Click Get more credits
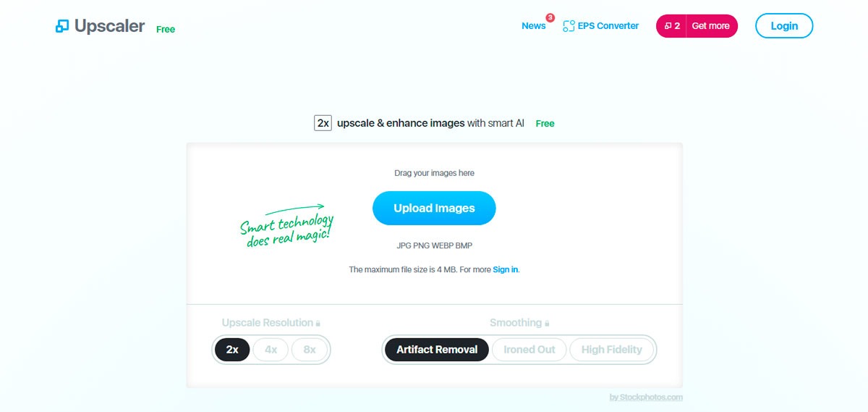This screenshot has height=412, width=868. (x=711, y=26)
